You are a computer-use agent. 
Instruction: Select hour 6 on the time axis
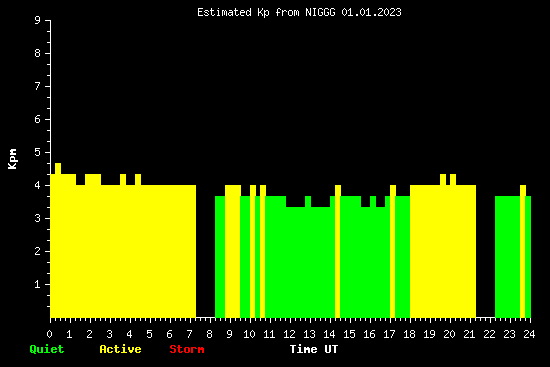coord(169,334)
